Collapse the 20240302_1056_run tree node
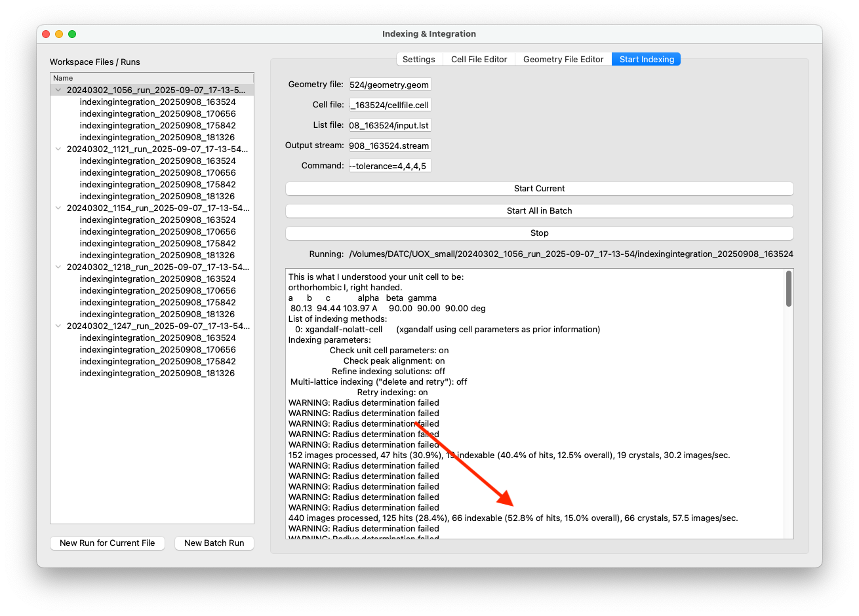The width and height of the screenshot is (859, 616). click(58, 90)
